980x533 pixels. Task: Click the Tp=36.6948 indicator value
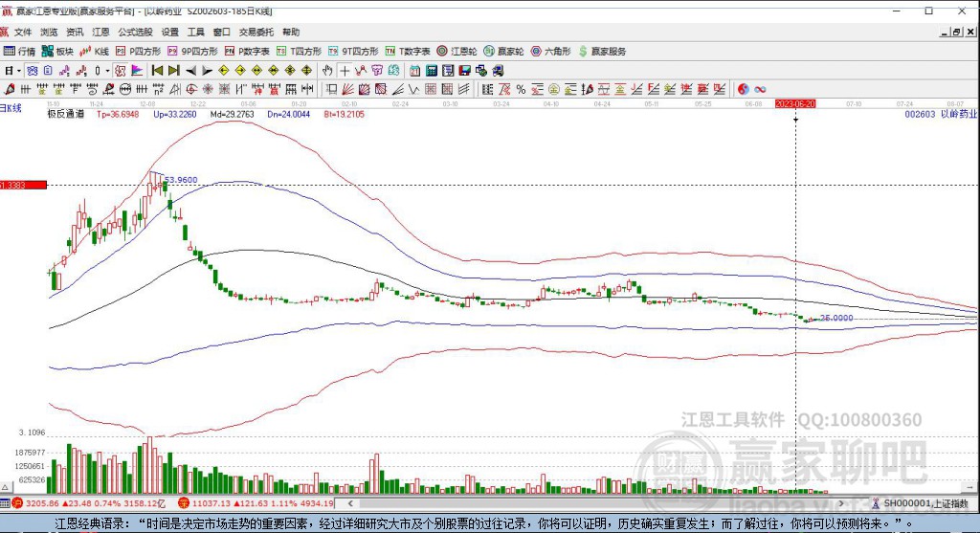(118, 114)
